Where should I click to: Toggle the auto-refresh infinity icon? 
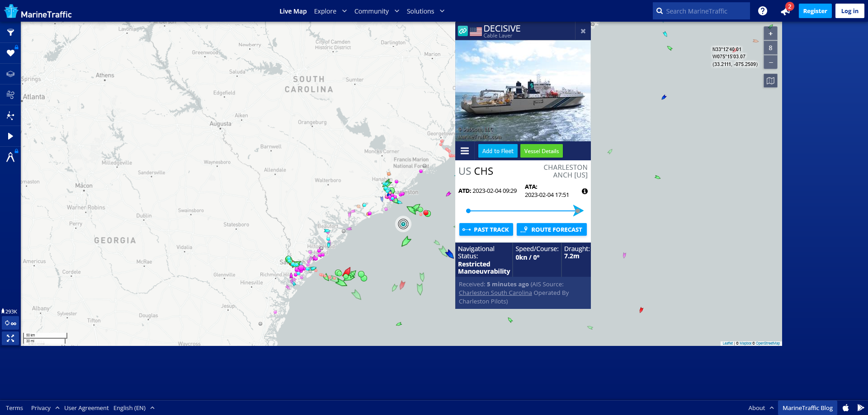pyautogui.click(x=10, y=323)
